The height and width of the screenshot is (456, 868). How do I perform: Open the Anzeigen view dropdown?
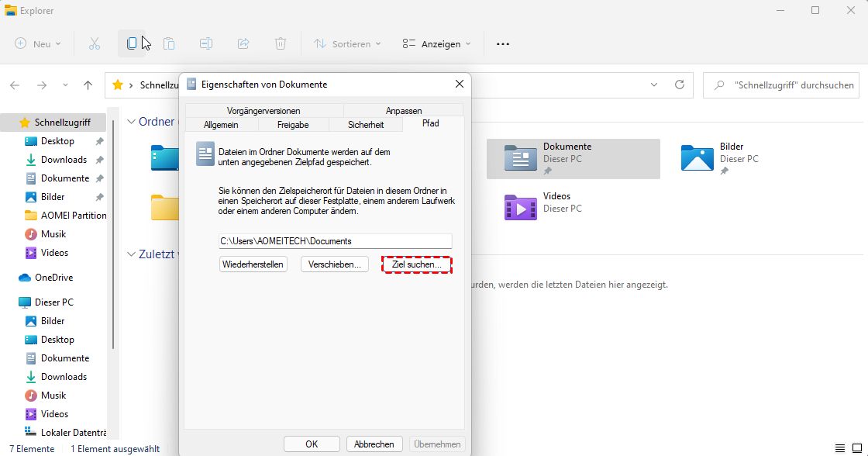(436, 44)
